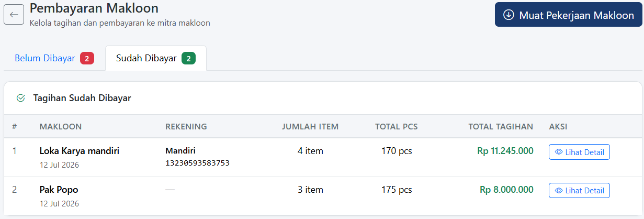Open the Belum Dibayar tab

54,58
